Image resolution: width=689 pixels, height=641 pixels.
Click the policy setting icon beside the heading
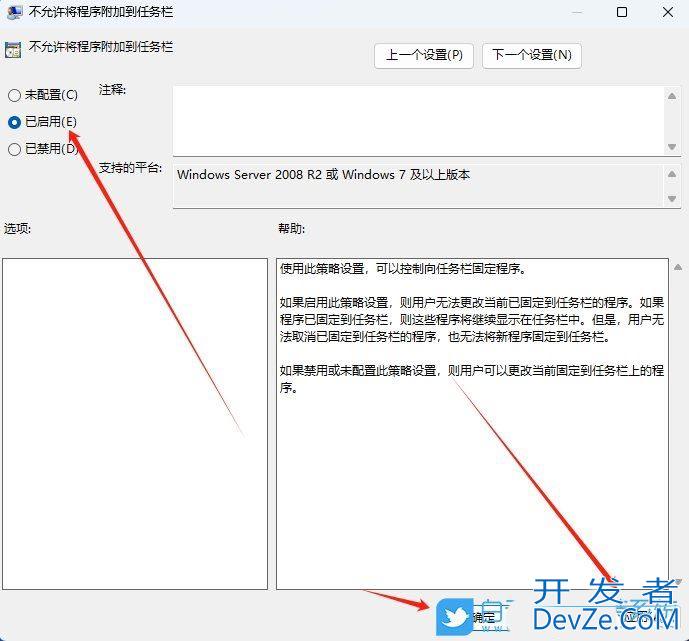click(13, 50)
